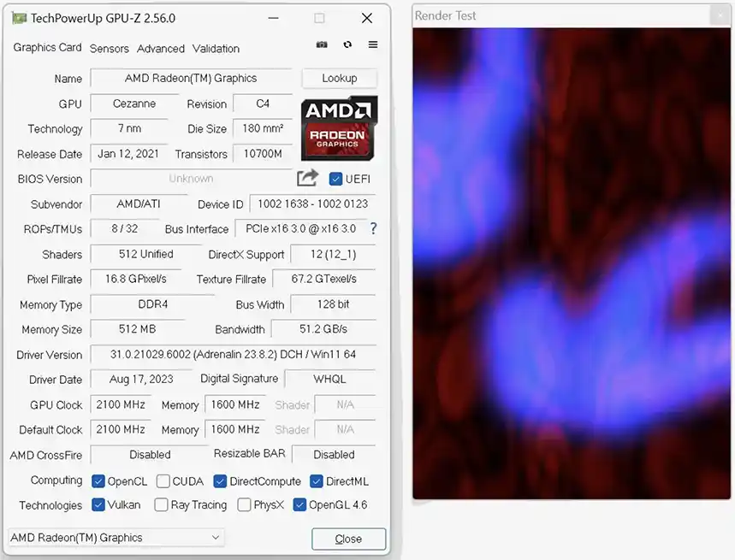
Task: Toggle the Vulkan checkbox
Action: tap(98, 505)
